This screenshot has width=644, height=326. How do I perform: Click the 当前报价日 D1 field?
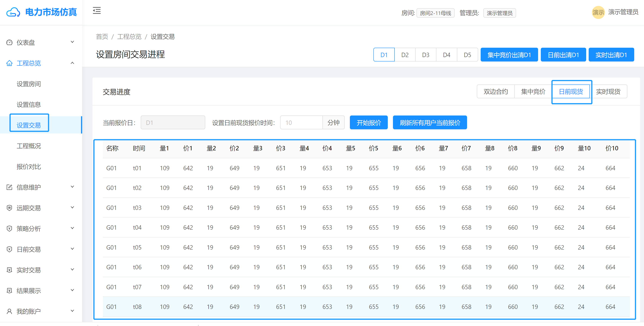pos(173,123)
